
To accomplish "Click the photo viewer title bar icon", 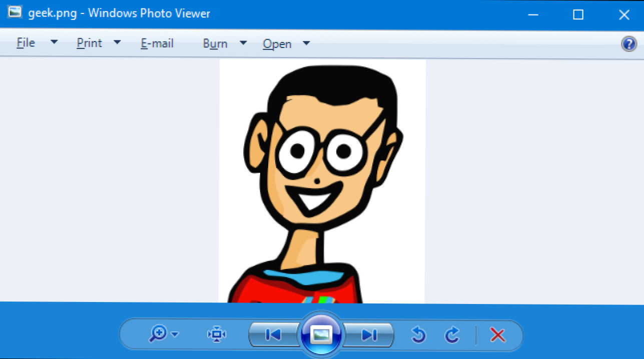I will [14, 13].
